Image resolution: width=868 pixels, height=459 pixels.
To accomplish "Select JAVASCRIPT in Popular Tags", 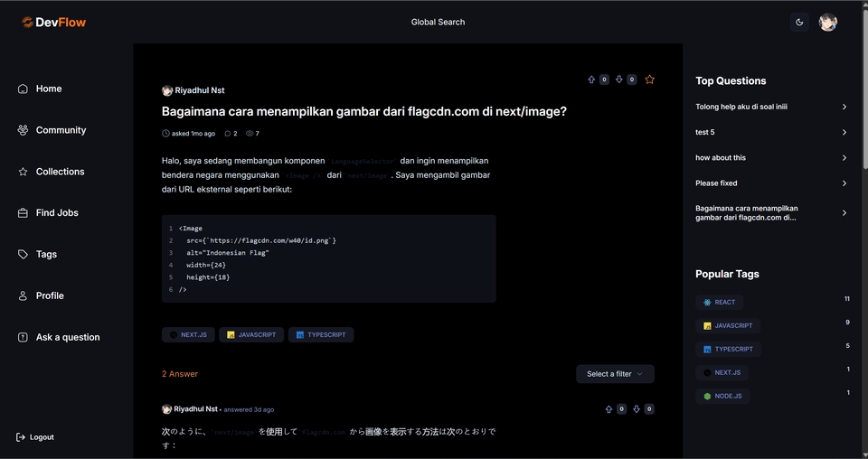I will [x=727, y=325].
